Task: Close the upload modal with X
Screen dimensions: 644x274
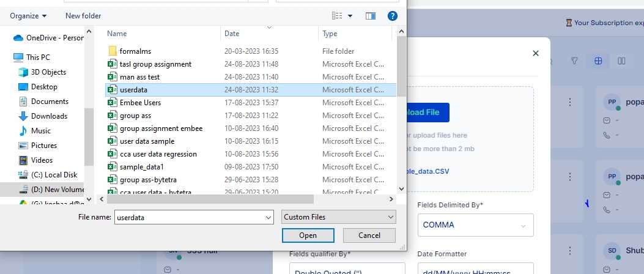Action: click(536, 54)
